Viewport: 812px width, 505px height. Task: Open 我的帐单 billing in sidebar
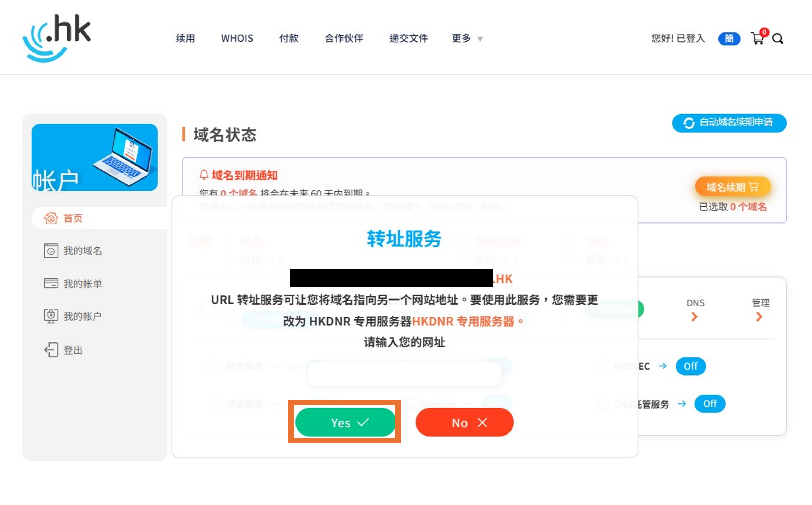83,284
